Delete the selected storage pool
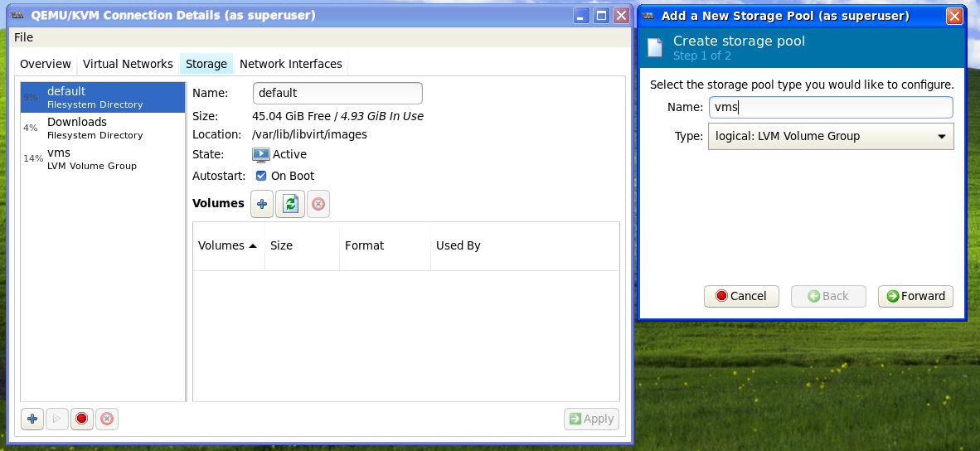Screen dimensions: 980x451 pyautogui.click(x=107, y=419)
